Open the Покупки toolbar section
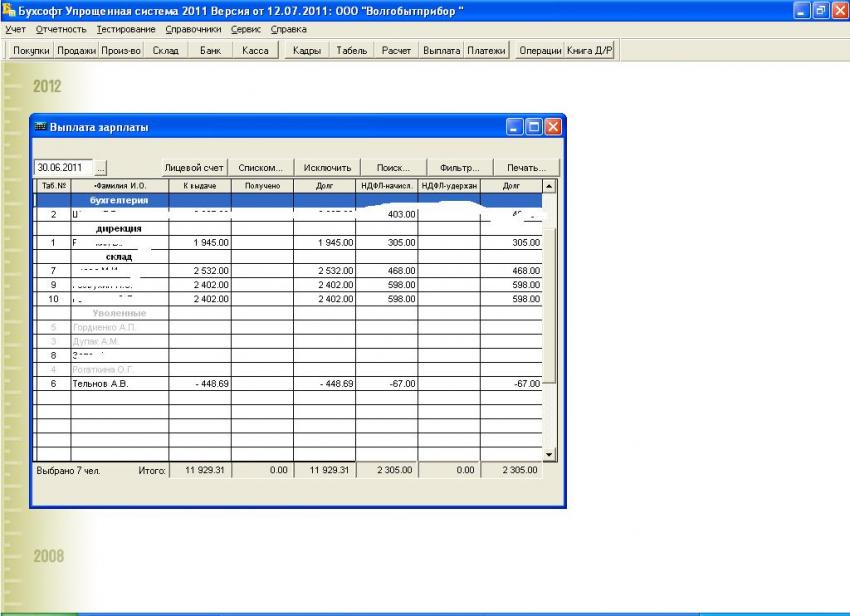This screenshot has height=616, width=850. coord(31,50)
